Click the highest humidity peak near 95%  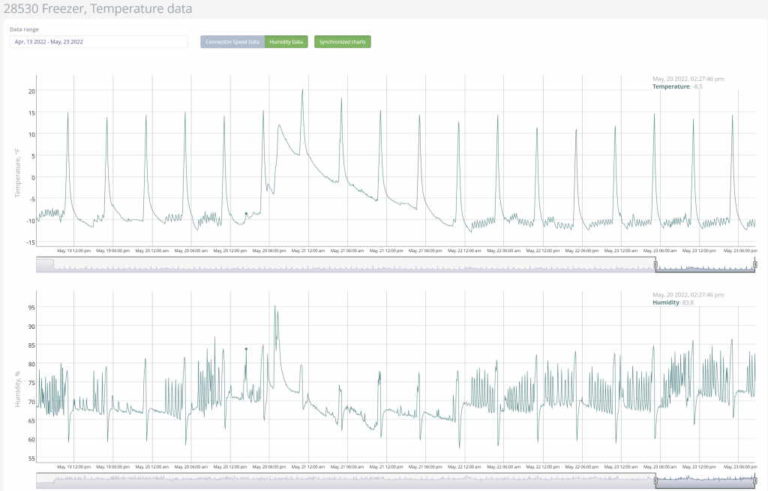(275, 307)
